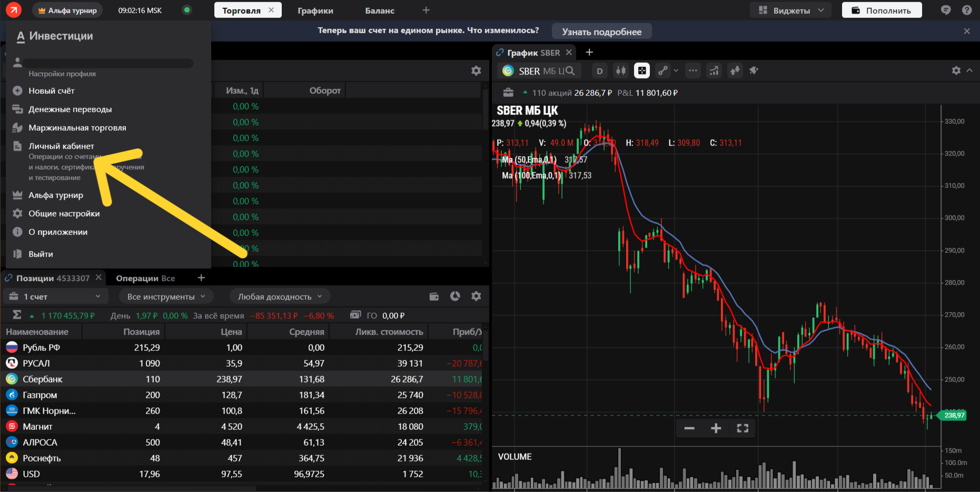Open the positions widget settings gear
980x492 pixels.
click(x=476, y=296)
